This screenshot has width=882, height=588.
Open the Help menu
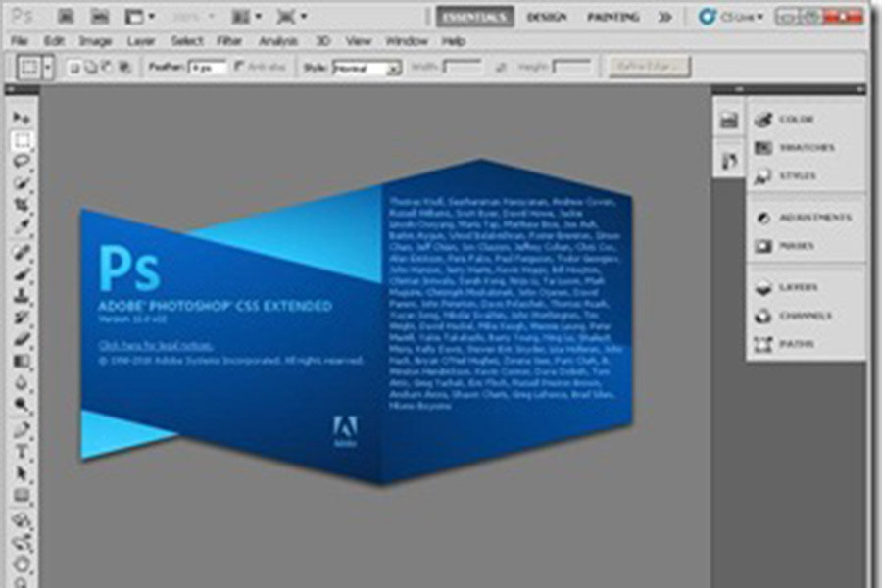(x=454, y=41)
